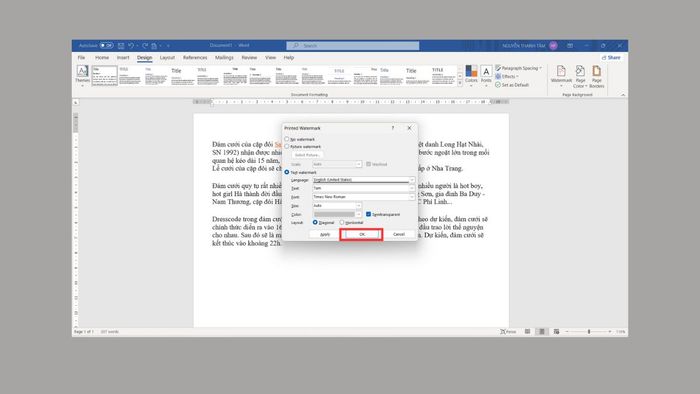Select the Horizontal layout radio option
The height and width of the screenshot is (394, 700).
coord(342,222)
